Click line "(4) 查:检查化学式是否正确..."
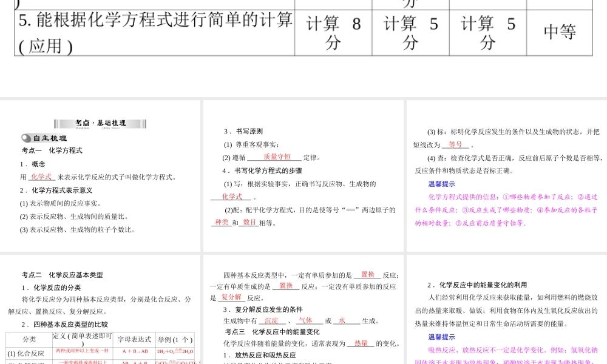 click(x=514, y=158)
